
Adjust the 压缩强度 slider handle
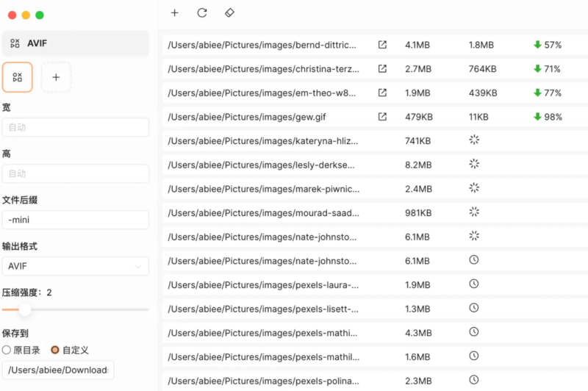coord(25,309)
